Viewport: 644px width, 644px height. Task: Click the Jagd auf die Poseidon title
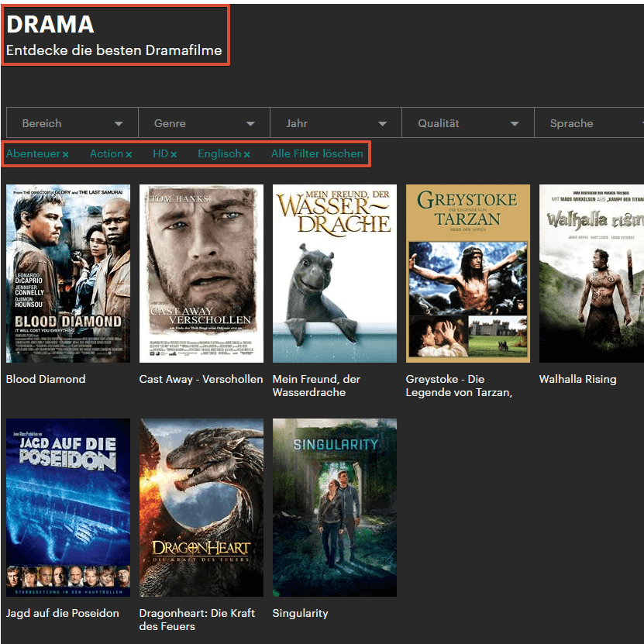[63, 613]
